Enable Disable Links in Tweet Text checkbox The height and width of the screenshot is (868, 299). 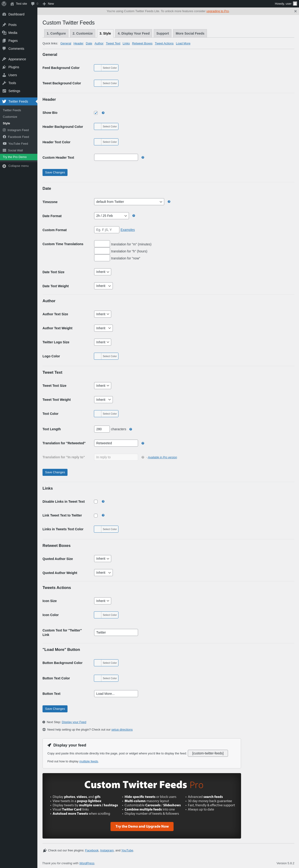(x=96, y=501)
